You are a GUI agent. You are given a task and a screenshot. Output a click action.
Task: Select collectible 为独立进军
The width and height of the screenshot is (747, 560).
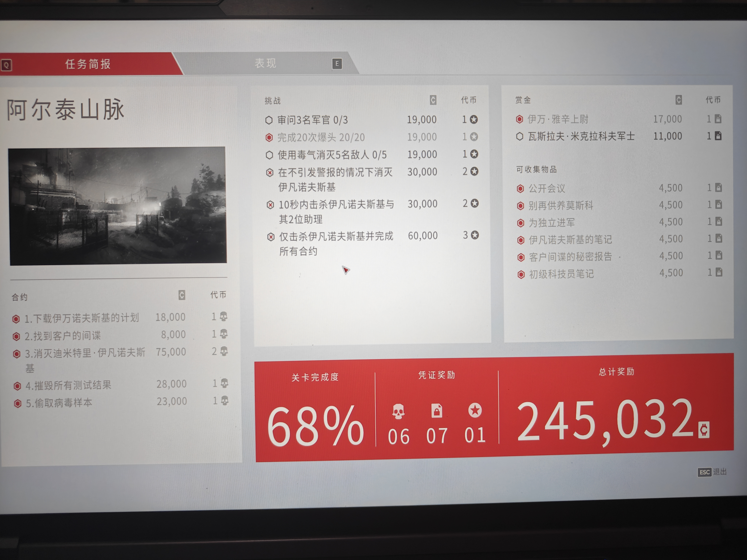(620, 222)
